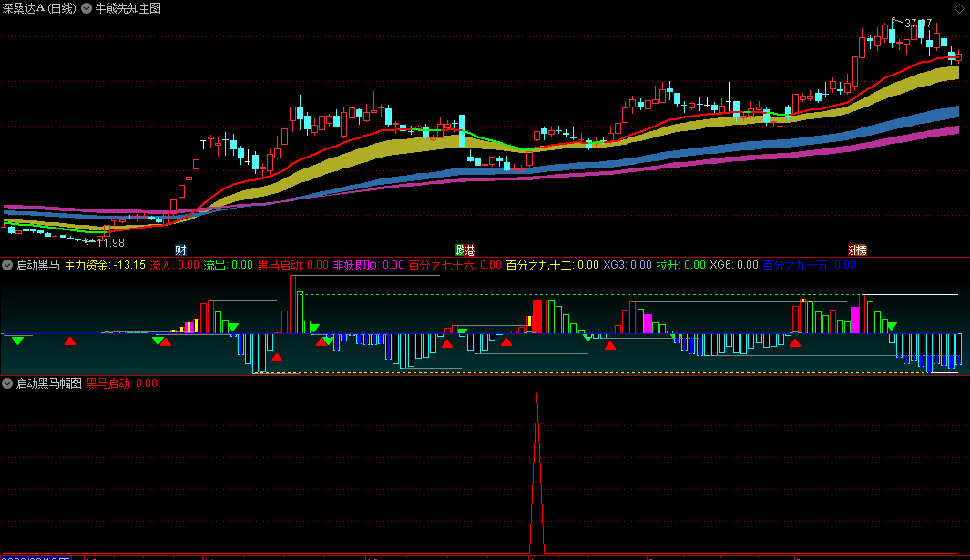This screenshot has width=970, height=560.
Task: Select 黑马启动: 0.00 in the 启动黑马幅图 panel
Action: click(122, 383)
